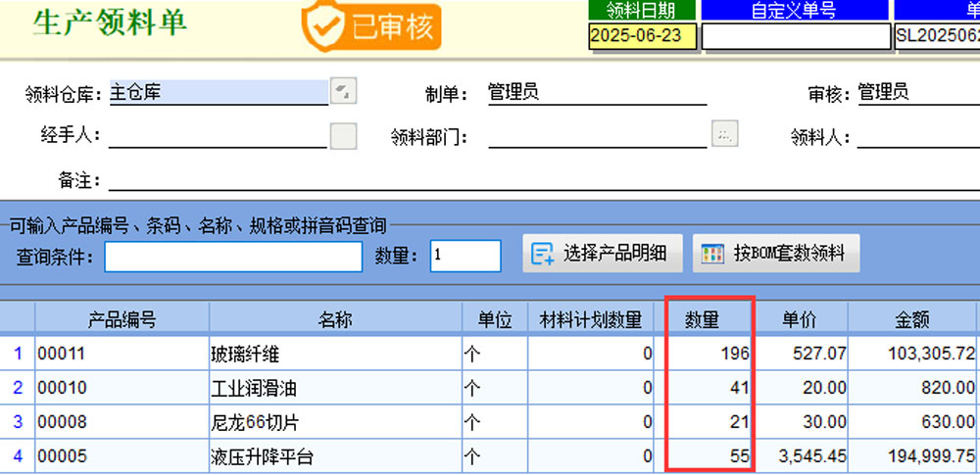980x475 pixels.
Task: Click the 名称 column header
Action: (x=335, y=319)
